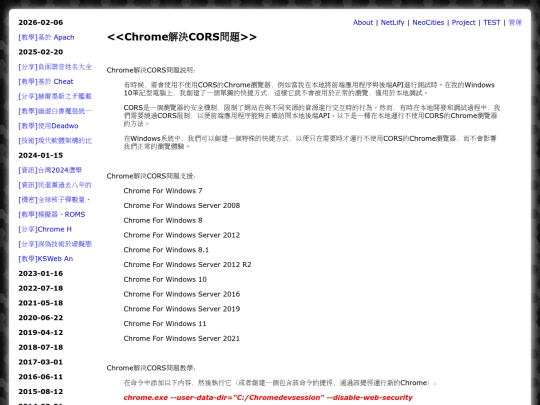Click the paragraph starting '有時候'
540x405 pixels.
click(x=309, y=89)
